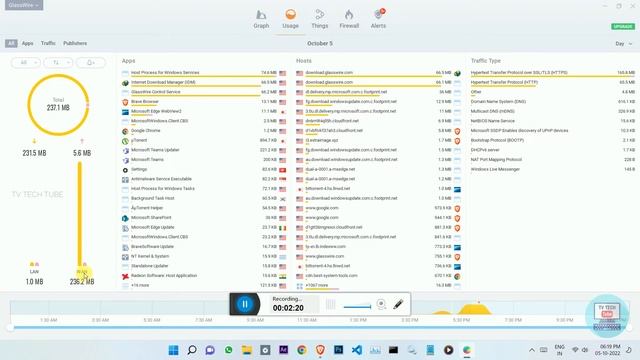Viewport: 640px width, 360px height.
Task: Select Antimalware Service Executable row
Action: [x=204, y=179]
